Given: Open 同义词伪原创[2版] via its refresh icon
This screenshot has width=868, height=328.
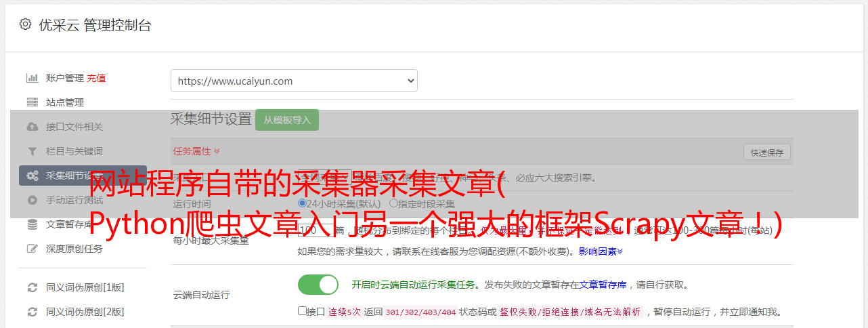Looking at the screenshot, I should point(32,312).
